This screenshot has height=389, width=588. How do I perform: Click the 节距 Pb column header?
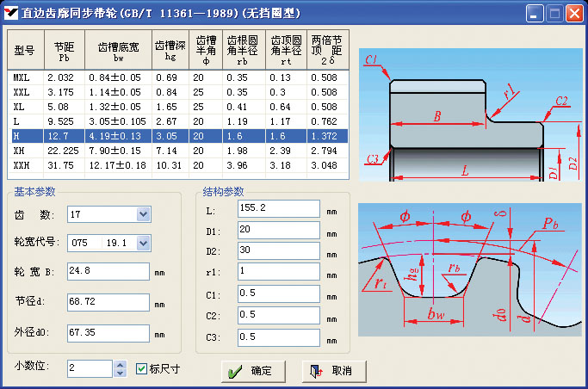(64, 51)
